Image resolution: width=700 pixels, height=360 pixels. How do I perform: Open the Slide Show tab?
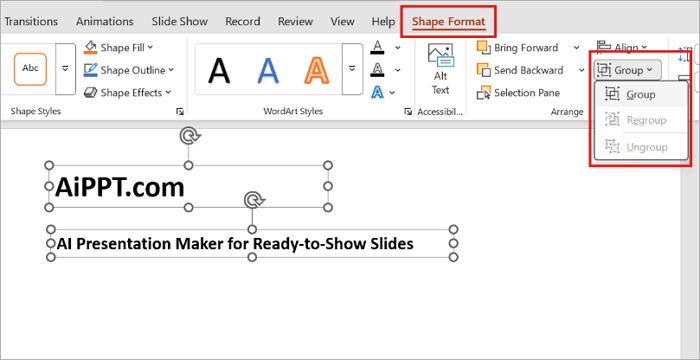[x=179, y=21]
